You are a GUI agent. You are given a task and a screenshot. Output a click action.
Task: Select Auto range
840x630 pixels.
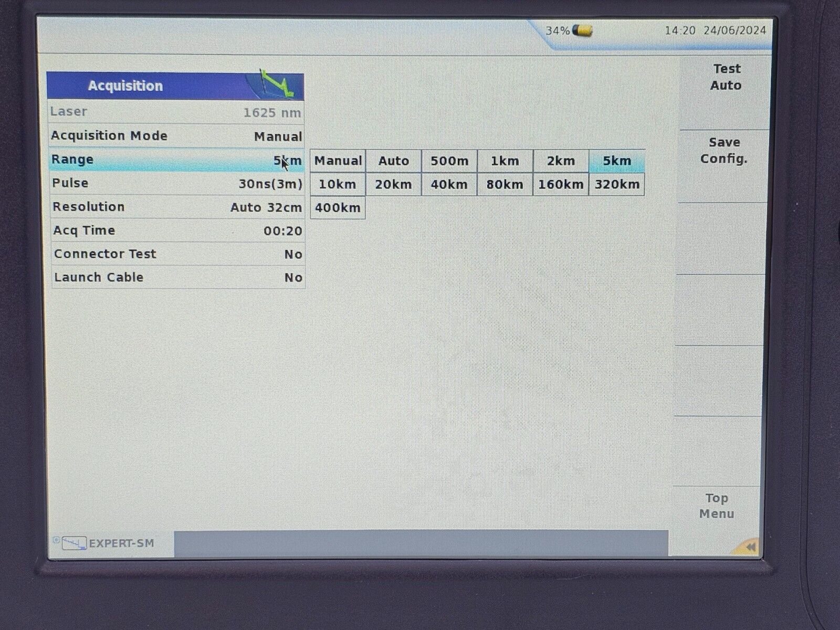click(393, 161)
